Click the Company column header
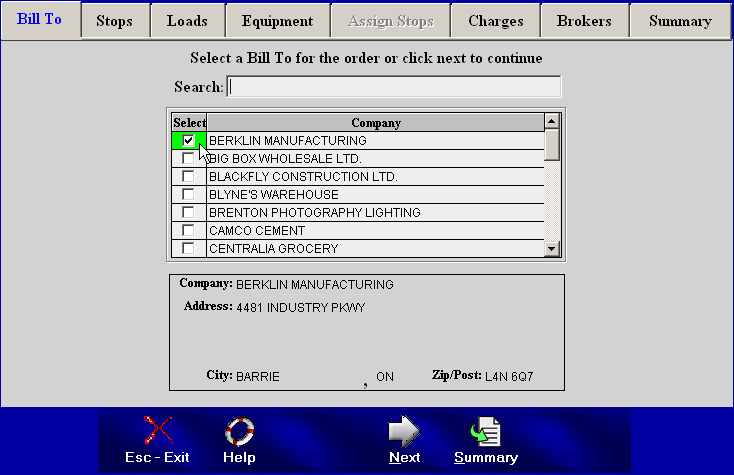 [x=375, y=123]
